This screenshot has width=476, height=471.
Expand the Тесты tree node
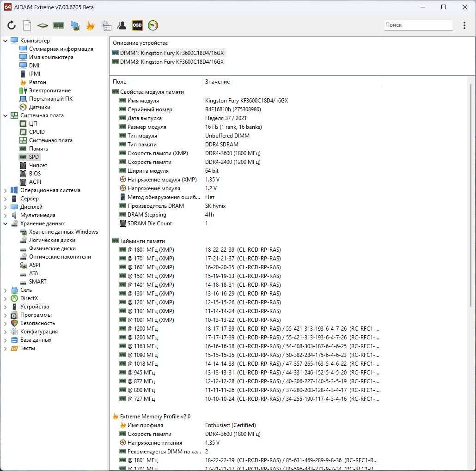click(x=5, y=349)
